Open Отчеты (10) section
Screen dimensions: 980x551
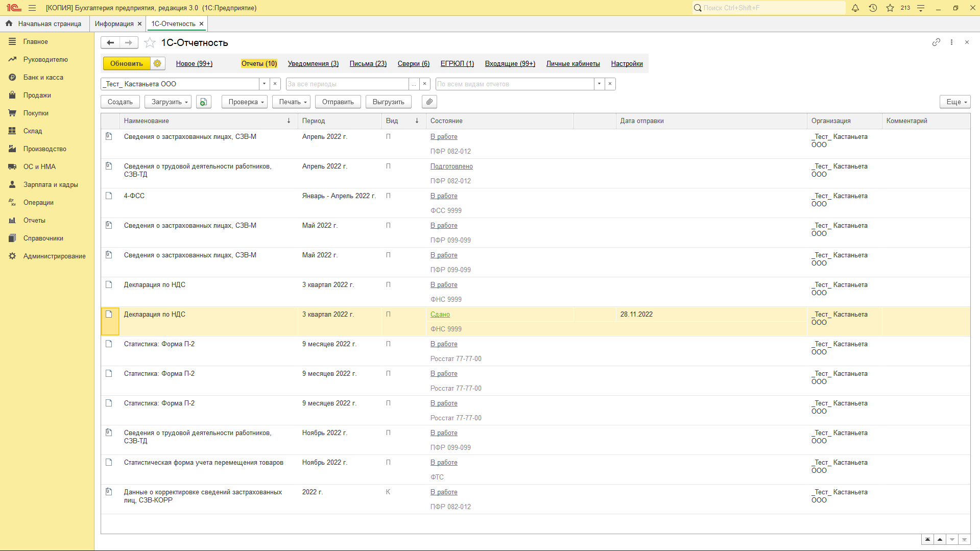(259, 64)
